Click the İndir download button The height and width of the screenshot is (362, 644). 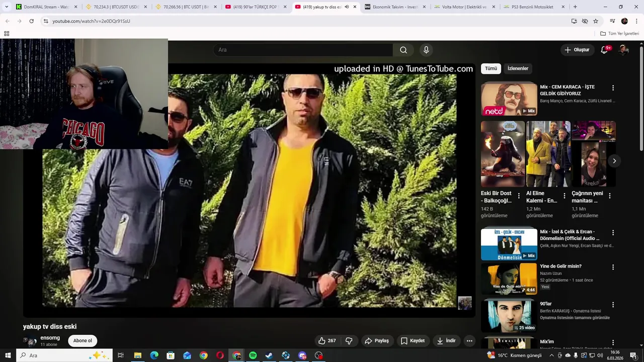click(x=446, y=341)
